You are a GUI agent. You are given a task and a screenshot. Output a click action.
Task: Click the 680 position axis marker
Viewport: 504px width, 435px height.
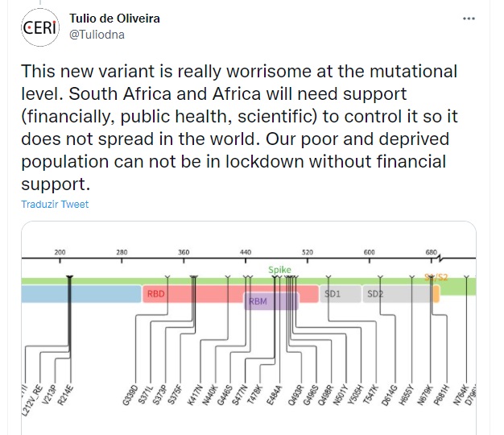(431, 252)
